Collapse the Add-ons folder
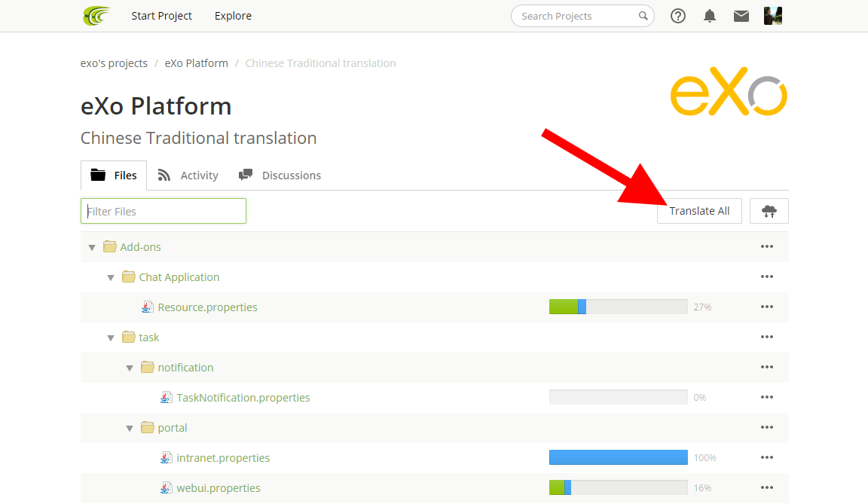The width and height of the screenshot is (868, 504). tap(92, 247)
